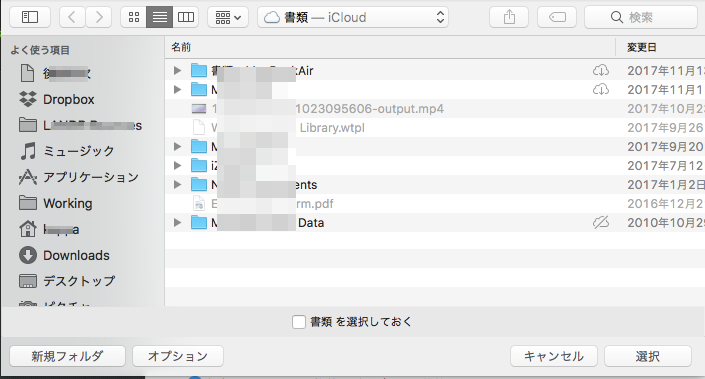Click the not-synced cloud icon for Data folder

point(601,223)
